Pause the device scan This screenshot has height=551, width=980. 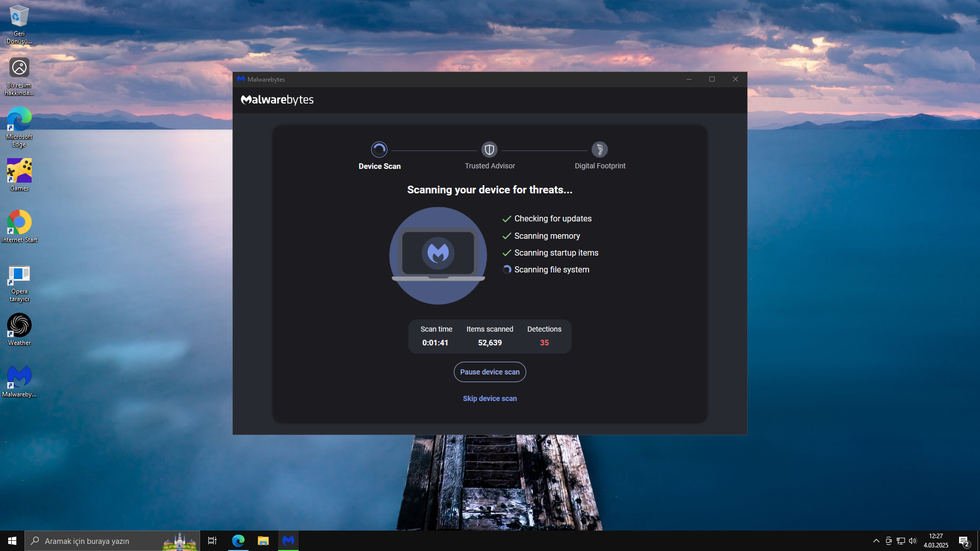click(489, 372)
